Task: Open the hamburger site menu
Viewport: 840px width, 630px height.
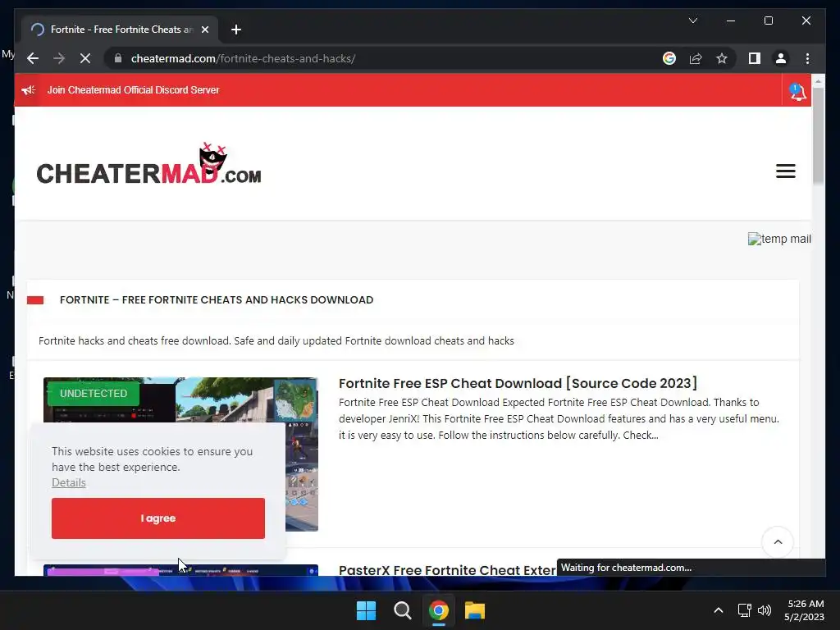Action: tap(785, 171)
